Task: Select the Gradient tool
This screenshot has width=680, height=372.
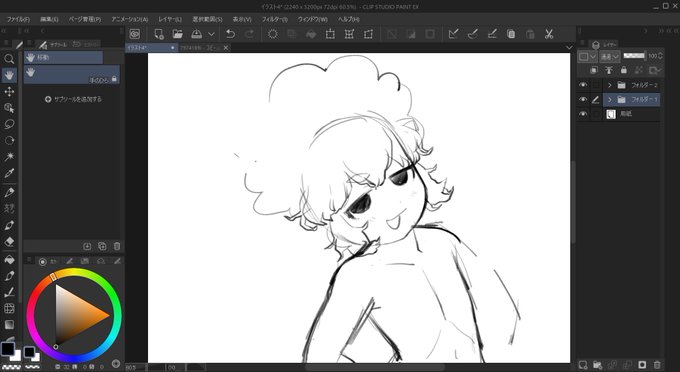Action: [x=9, y=324]
